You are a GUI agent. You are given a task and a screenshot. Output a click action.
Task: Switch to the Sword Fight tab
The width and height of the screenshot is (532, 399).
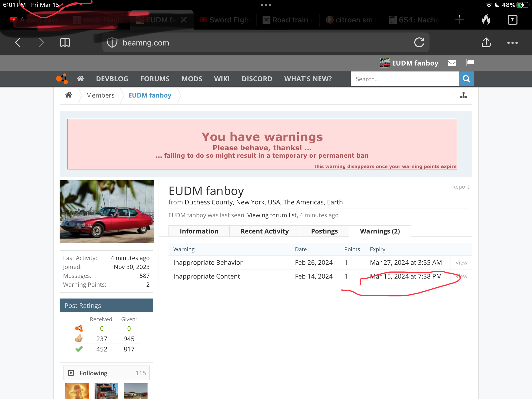point(225,20)
